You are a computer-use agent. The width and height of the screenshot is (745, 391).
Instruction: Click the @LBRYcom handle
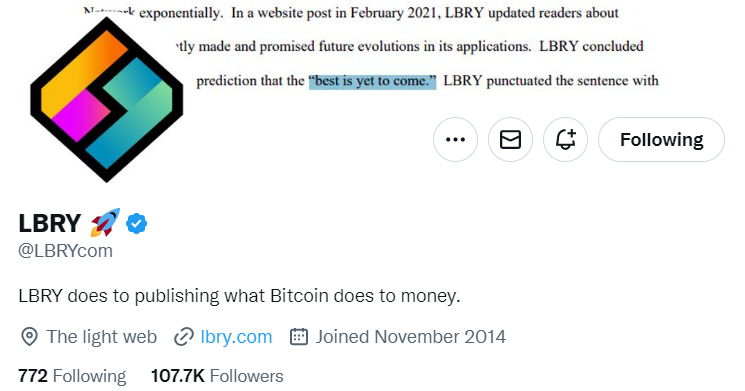click(66, 251)
